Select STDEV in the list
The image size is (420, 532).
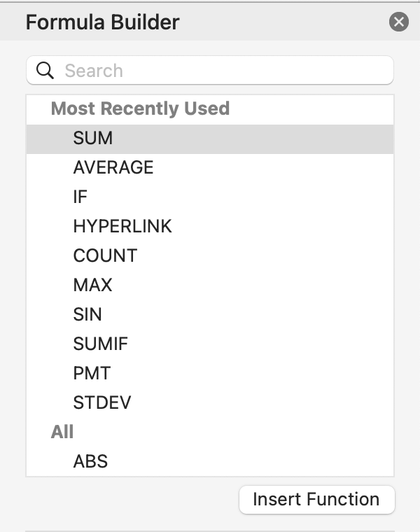101,402
